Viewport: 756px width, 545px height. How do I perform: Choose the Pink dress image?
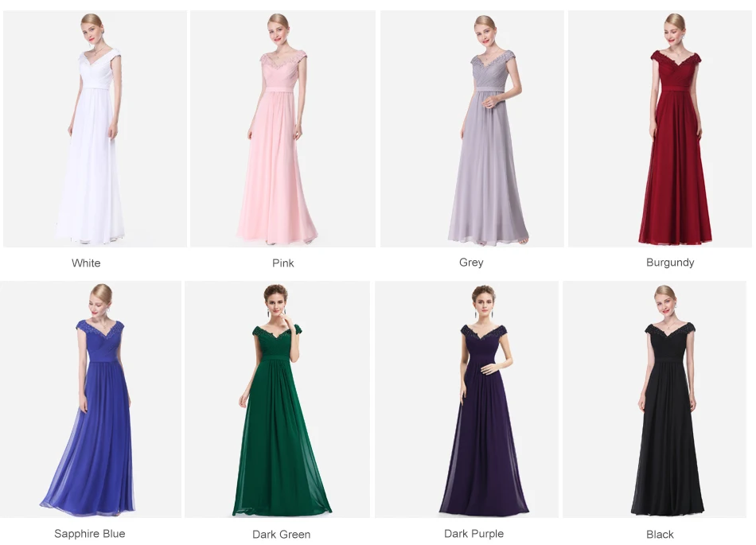(x=283, y=129)
